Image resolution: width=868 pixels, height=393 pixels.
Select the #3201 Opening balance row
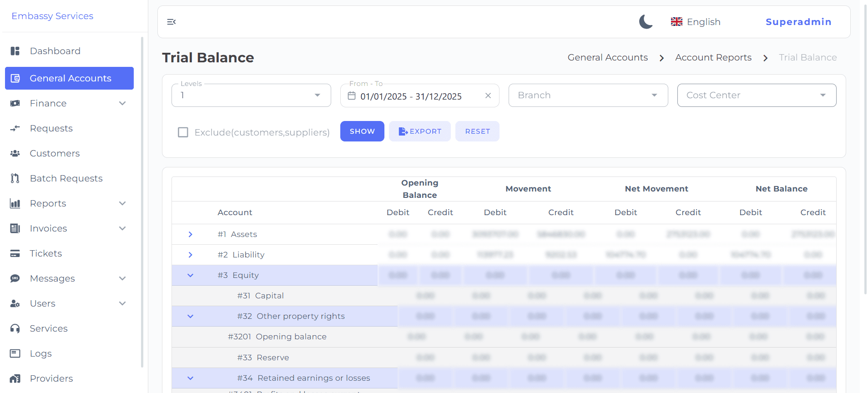pyautogui.click(x=504, y=337)
